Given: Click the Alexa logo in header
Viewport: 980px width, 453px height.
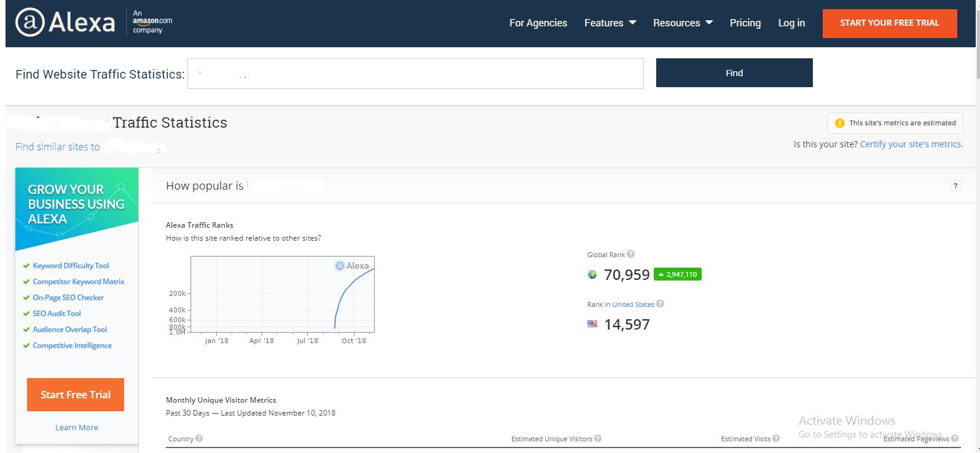Looking at the screenshot, I should click(x=65, y=23).
